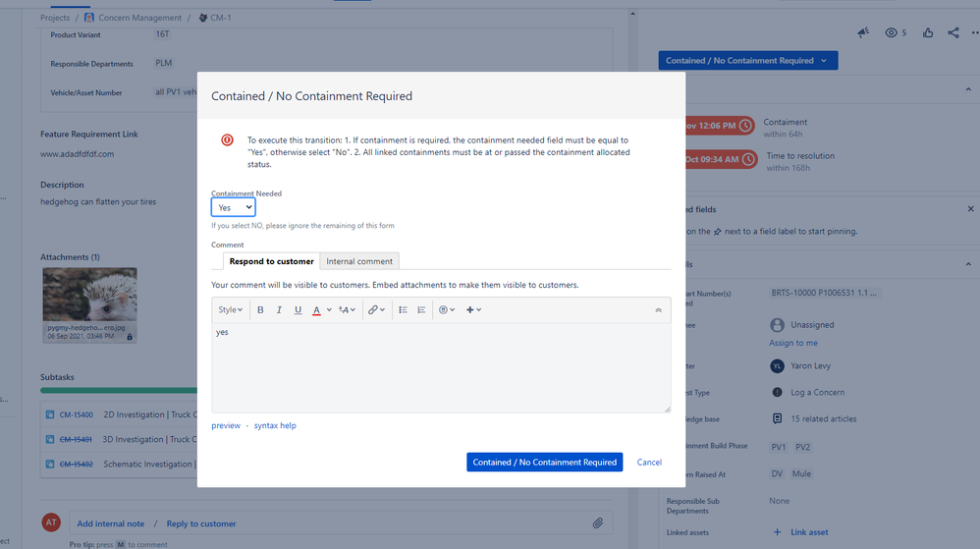Image resolution: width=980 pixels, height=549 pixels.
Task: Click the Part Number(s) value field
Action: point(825,293)
